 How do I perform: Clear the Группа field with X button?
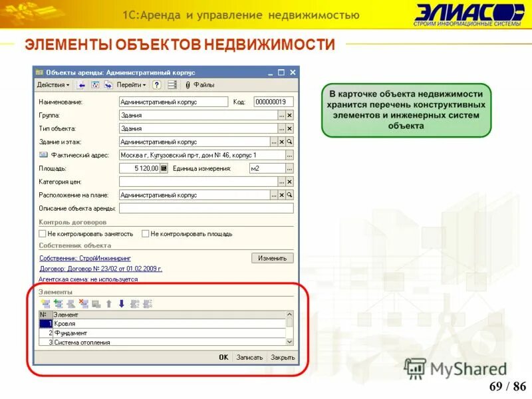pos(289,115)
